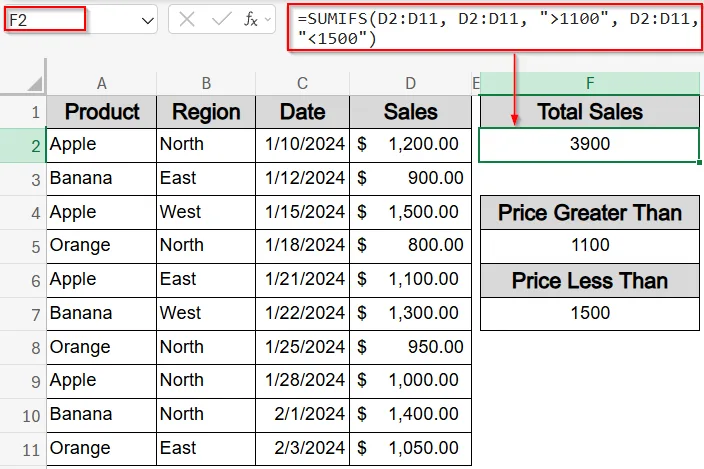Select the sales cell 950.00
The width and height of the screenshot is (704, 469).
pyautogui.click(x=410, y=348)
